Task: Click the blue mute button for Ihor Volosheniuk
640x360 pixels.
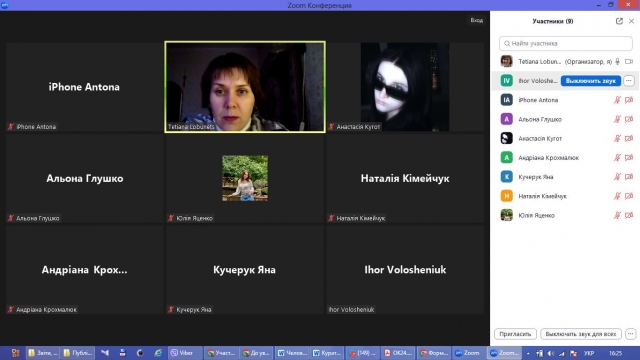Action: tap(591, 81)
